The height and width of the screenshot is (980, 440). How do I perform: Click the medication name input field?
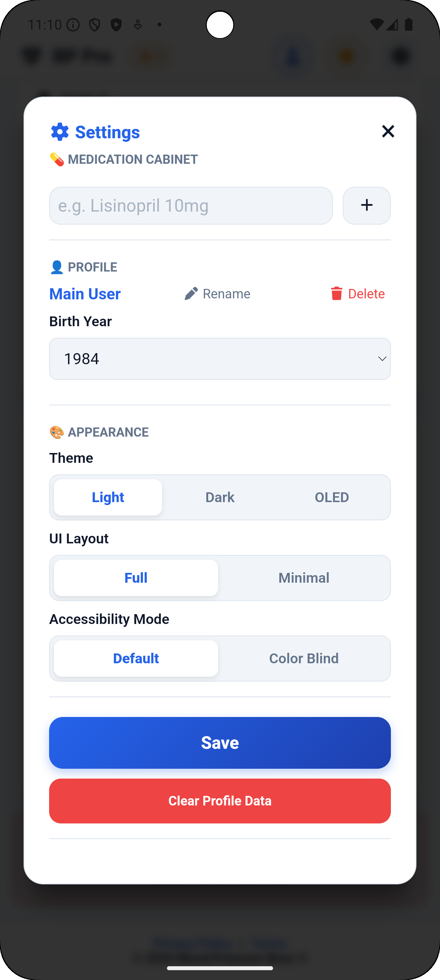point(191,205)
